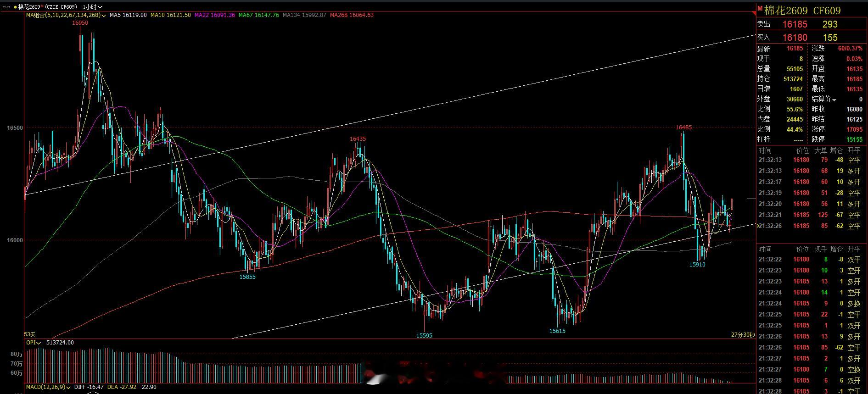Click the 内盘 value 24445
The image size is (868, 394).
pyautogui.click(x=795, y=119)
